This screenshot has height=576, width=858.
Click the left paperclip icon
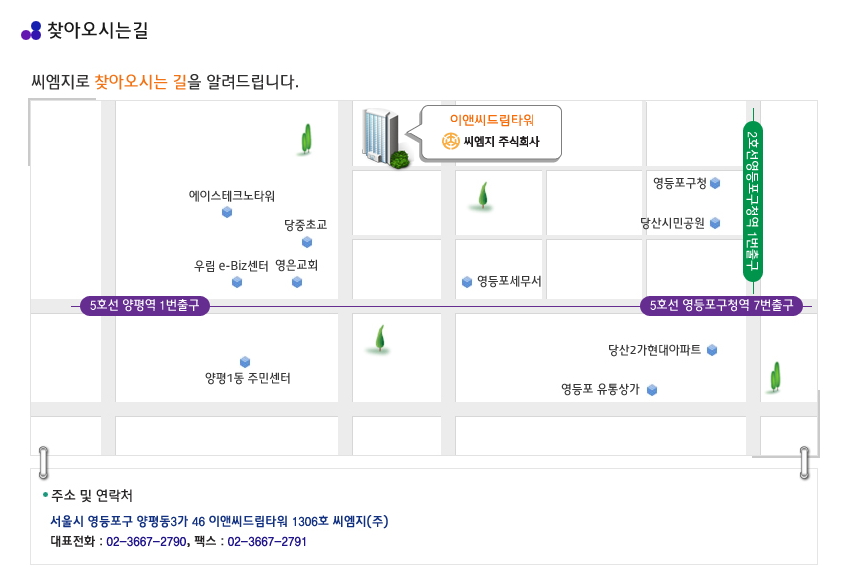tap(43, 462)
